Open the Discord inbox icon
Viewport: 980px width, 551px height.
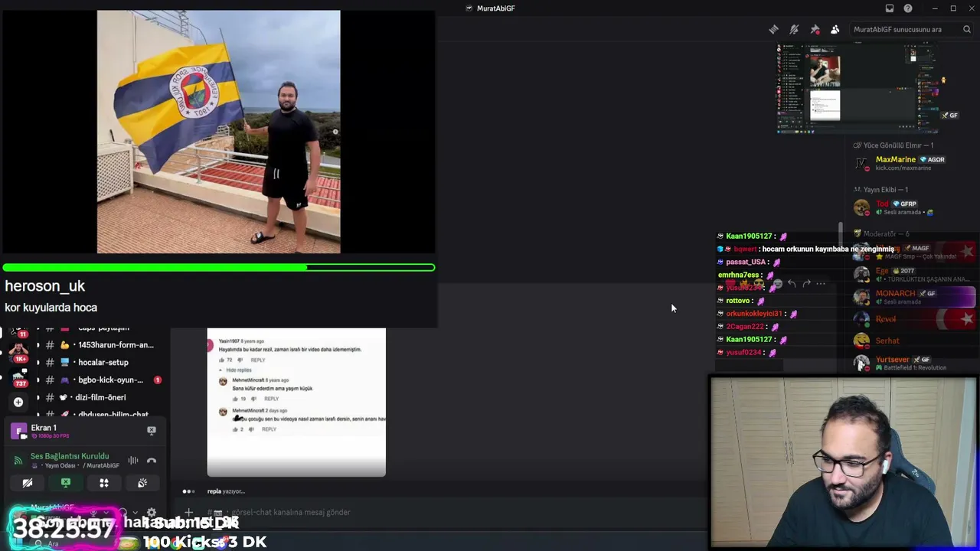pos(890,8)
